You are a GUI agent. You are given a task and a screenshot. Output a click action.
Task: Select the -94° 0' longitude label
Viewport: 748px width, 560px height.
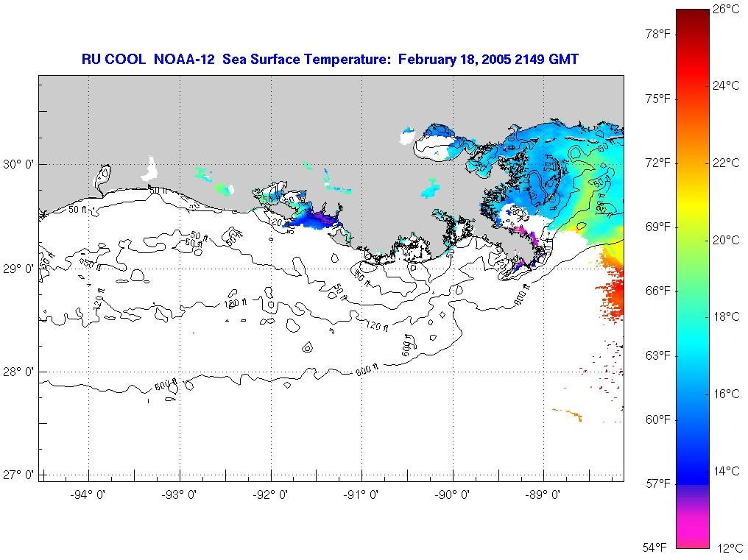point(88,495)
